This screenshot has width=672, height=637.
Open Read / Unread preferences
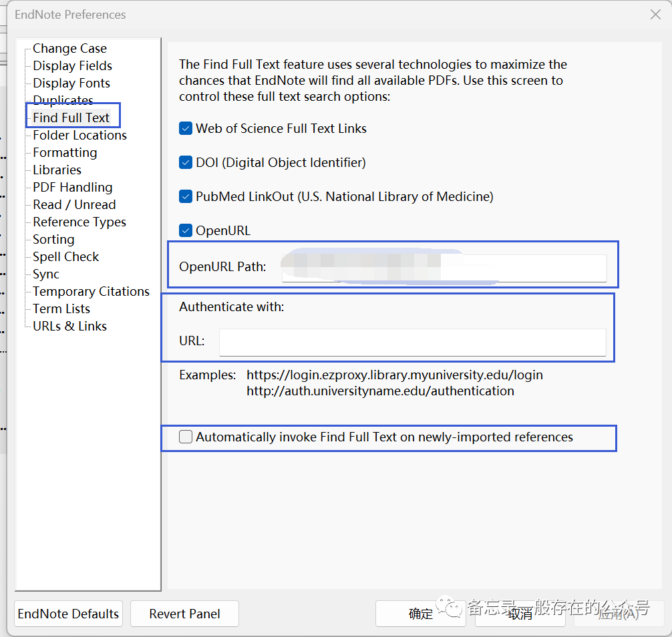click(74, 205)
